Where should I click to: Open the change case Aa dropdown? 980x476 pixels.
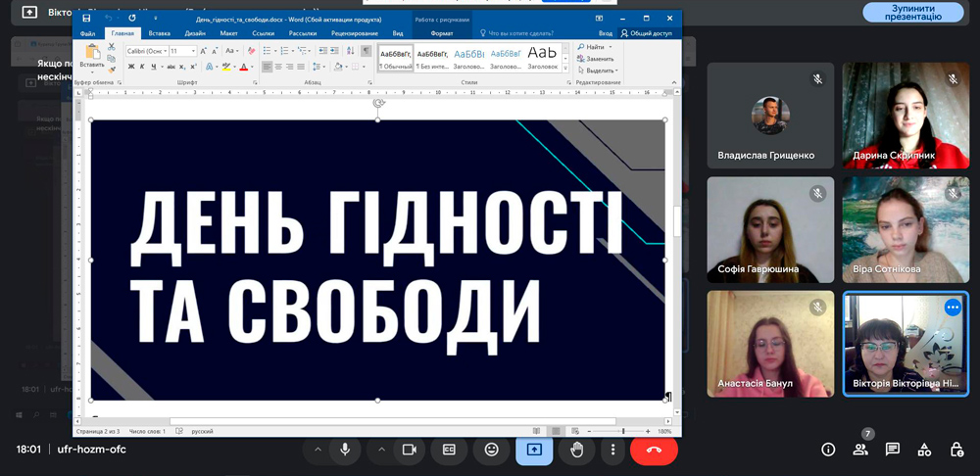232,51
